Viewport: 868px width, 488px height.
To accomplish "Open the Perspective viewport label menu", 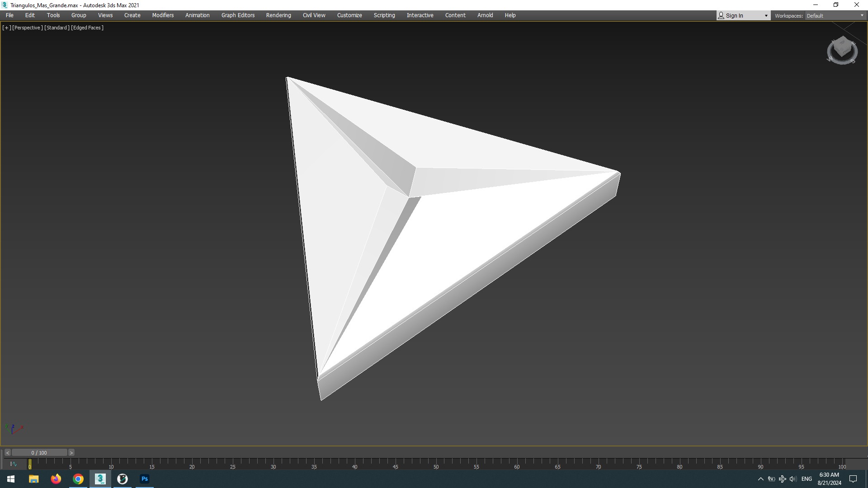I will point(27,28).
